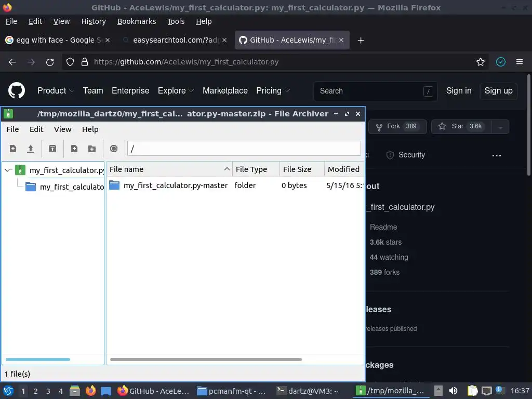Click the Star 3.6k button
Image resolution: width=532 pixels, height=399 pixels.
coord(461,127)
